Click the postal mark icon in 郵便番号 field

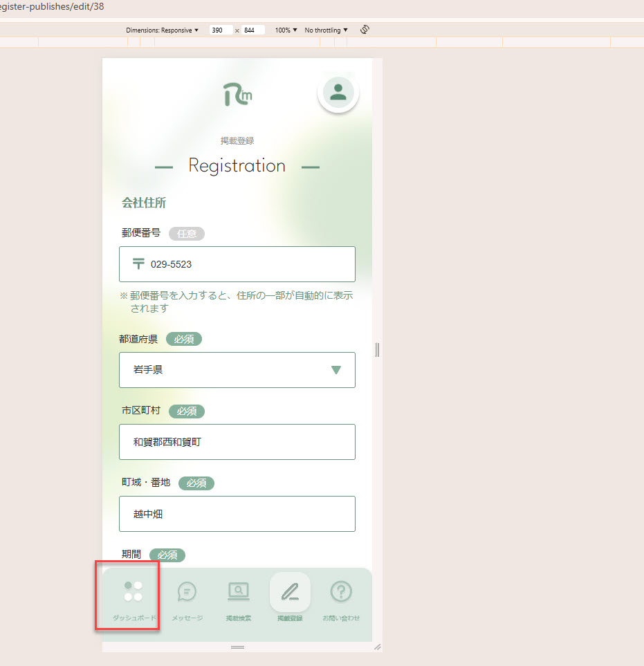coord(139,264)
